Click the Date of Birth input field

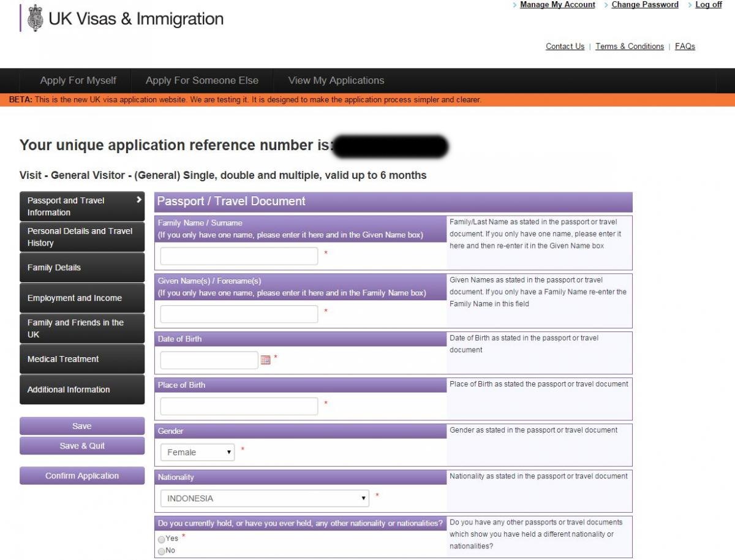click(x=209, y=360)
